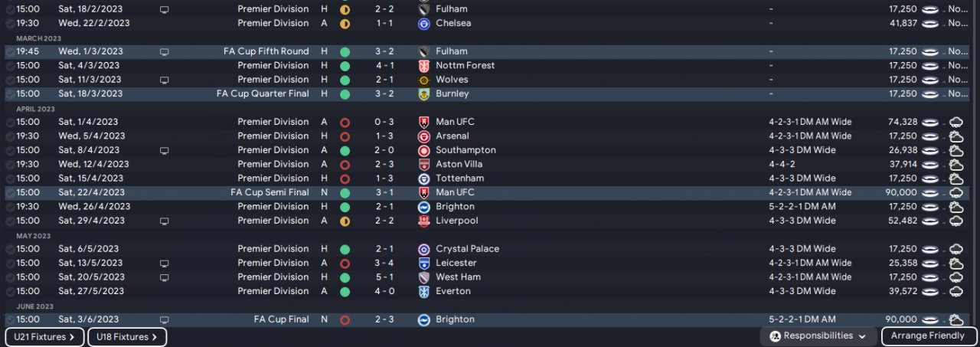Click the Wolves club badge icon
The height and width of the screenshot is (347, 980).
(x=423, y=80)
